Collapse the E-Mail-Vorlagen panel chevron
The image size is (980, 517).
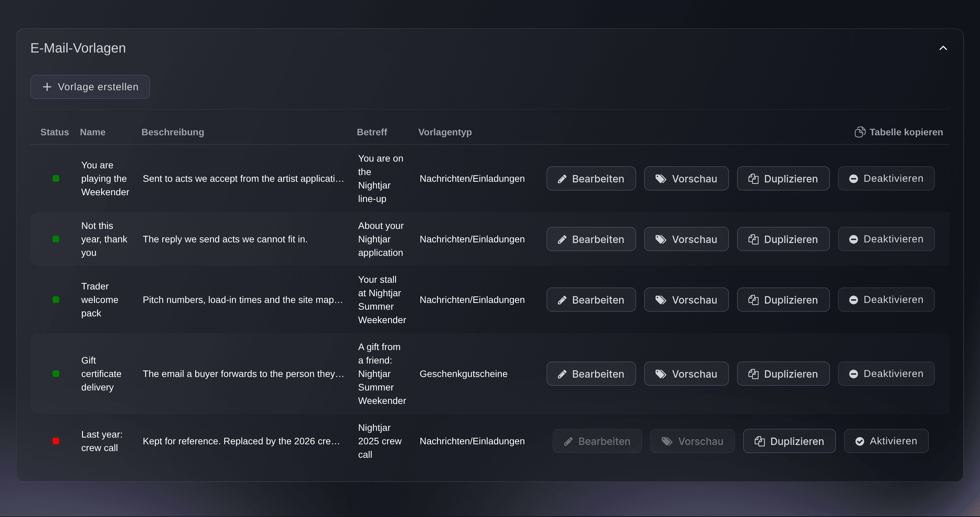[943, 48]
